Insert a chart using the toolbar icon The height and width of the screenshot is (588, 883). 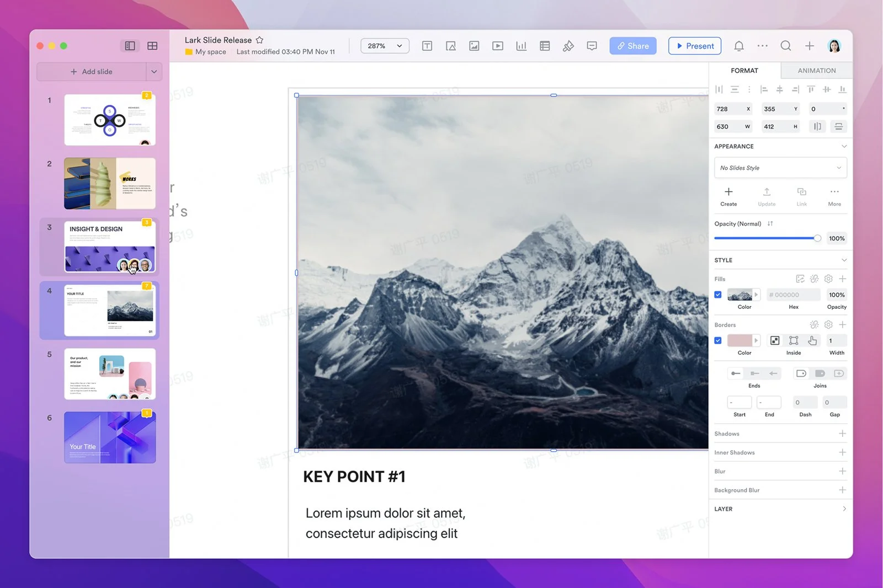click(x=521, y=46)
